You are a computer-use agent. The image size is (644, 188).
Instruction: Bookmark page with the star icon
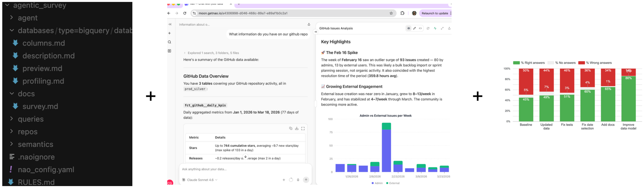391,13
